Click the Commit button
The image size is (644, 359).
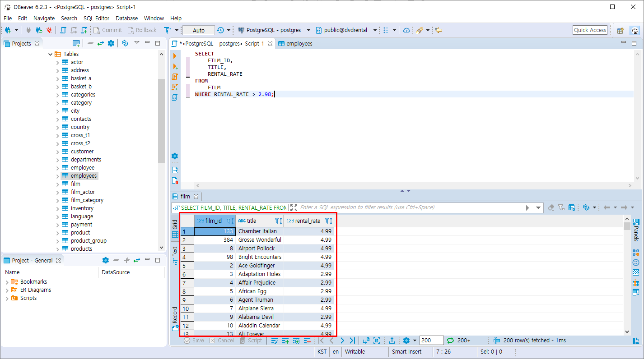pyautogui.click(x=107, y=30)
